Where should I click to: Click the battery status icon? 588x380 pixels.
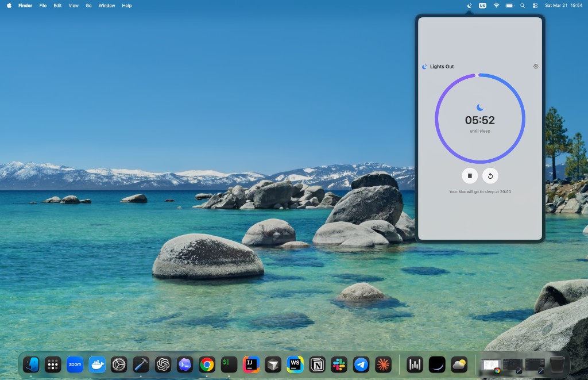point(510,6)
